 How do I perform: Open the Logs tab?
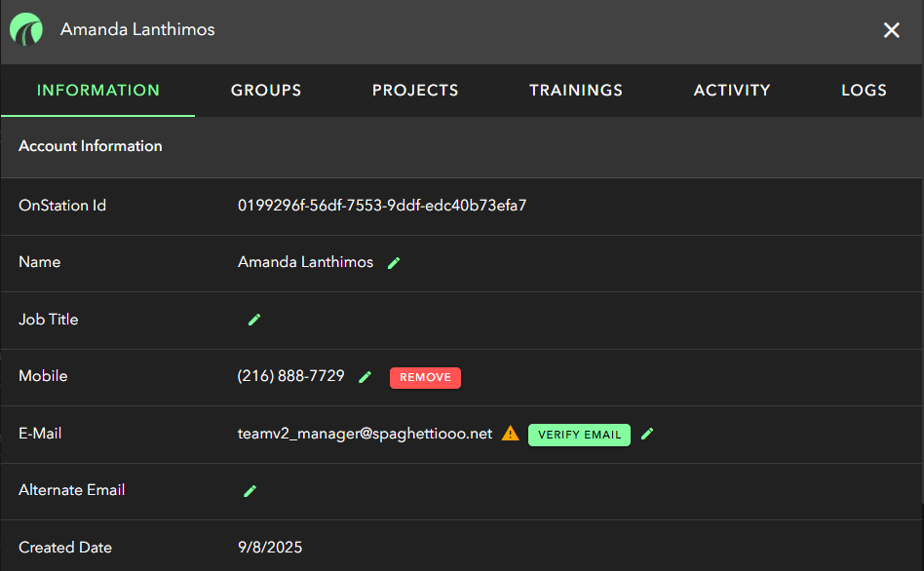[864, 91]
